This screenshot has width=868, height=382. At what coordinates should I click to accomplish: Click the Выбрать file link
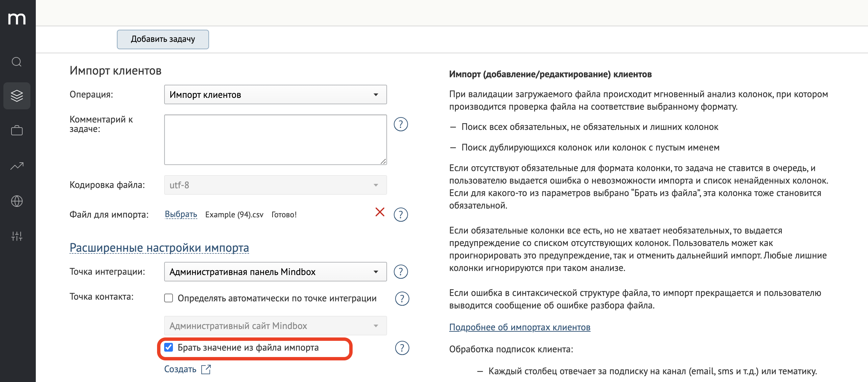click(181, 214)
